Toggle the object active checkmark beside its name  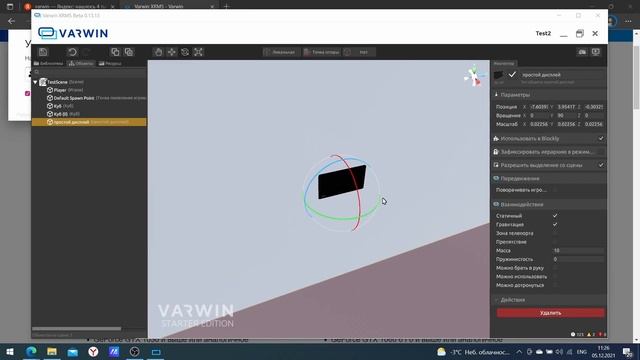coord(512,75)
